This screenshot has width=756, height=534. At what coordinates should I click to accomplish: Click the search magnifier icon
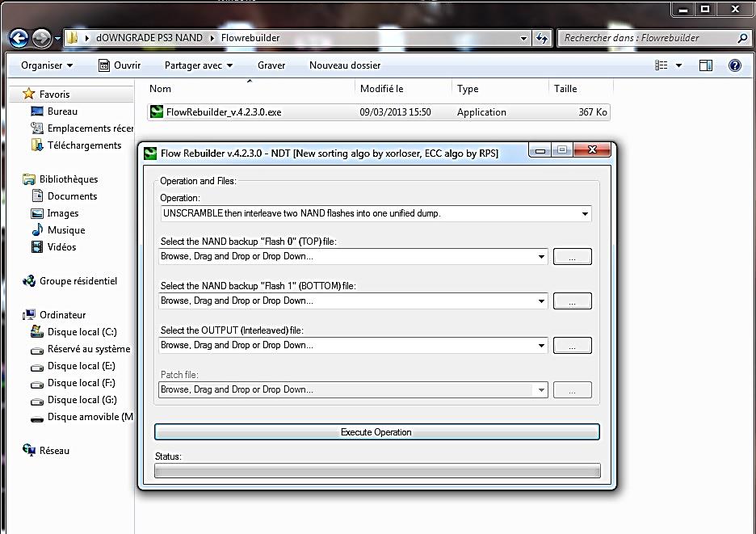click(743, 38)
